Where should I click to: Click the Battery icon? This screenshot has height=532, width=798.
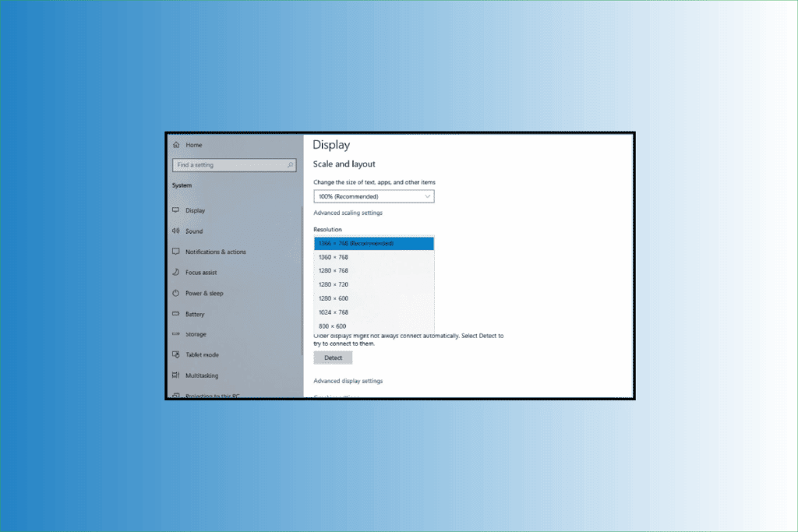coord(176,314)
